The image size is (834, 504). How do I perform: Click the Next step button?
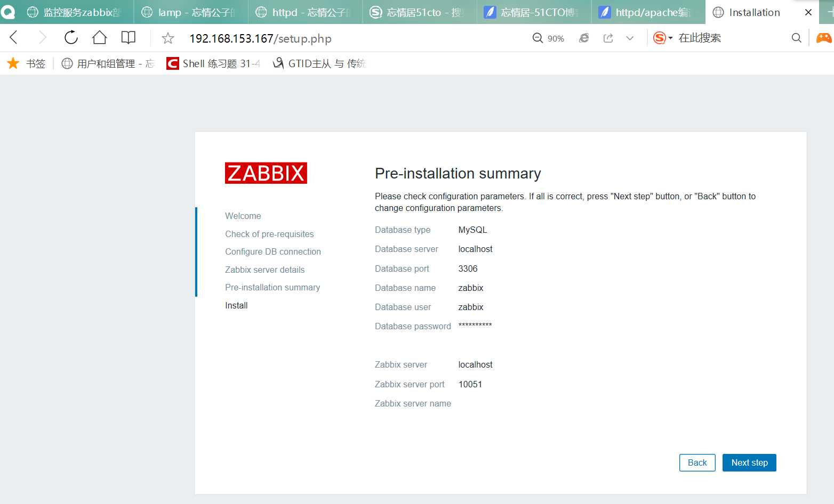pyautogui.click(x=749, y=462)
